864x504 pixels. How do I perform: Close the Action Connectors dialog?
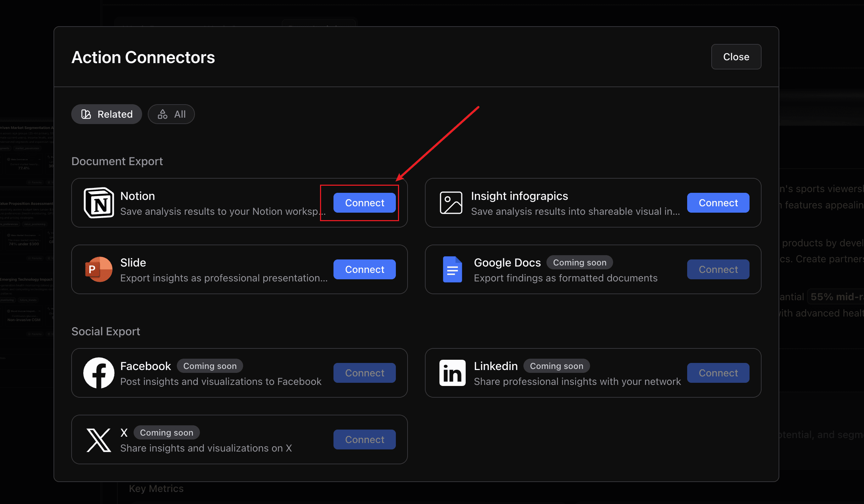click(736, 57)
